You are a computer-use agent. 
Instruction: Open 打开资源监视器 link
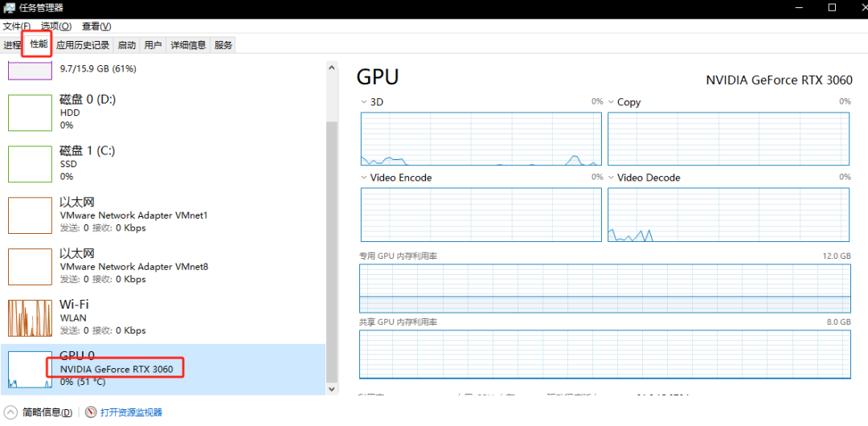131,412
